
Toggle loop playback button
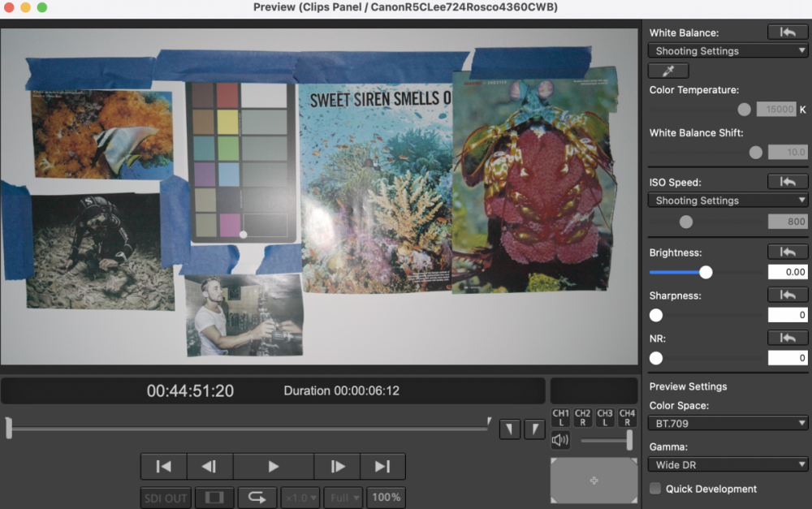257,498
